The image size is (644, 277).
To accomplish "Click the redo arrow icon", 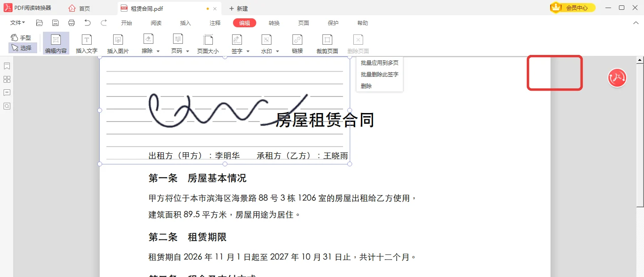I will 104,23.
